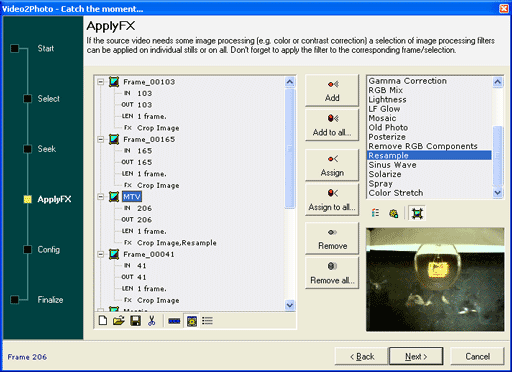Select the Frame_00103 tree item label
This screenshot has width=512, height=372.
149,82
